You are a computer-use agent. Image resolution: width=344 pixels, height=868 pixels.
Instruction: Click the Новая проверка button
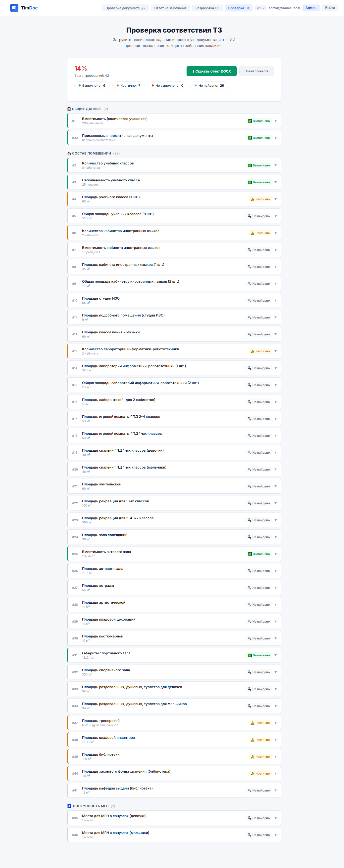[x=256, y=71]
